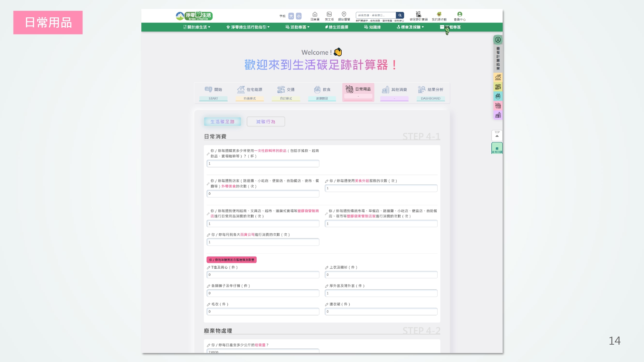Expand the 活動專區 dropdown menu
644x362 pixels.
[298, 27]
